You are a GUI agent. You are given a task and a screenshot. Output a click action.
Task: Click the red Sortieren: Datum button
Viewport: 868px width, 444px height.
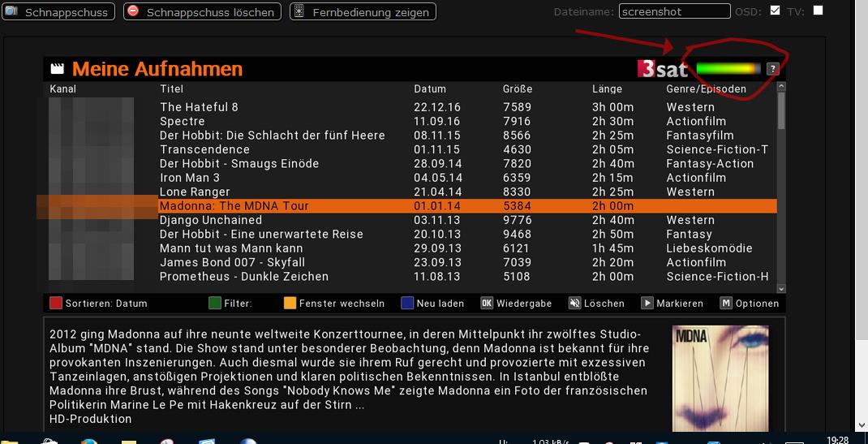tap(56, 304)
